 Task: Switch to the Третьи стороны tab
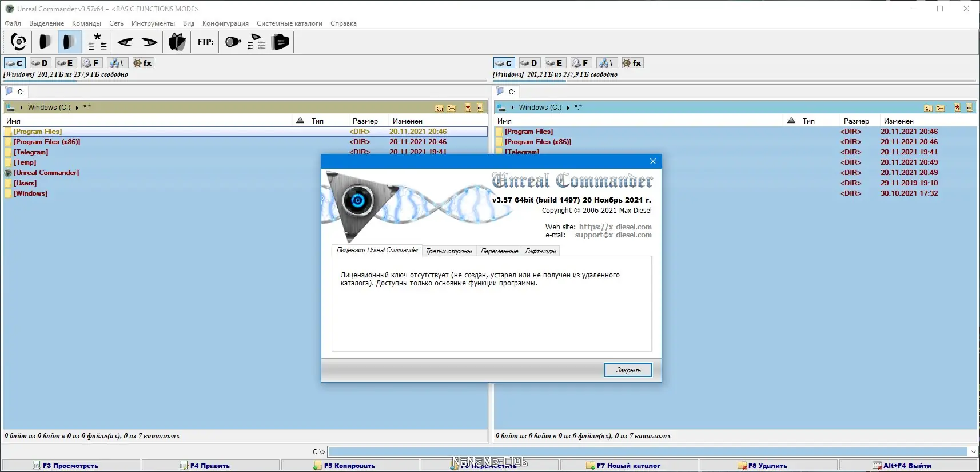[449, 251]
